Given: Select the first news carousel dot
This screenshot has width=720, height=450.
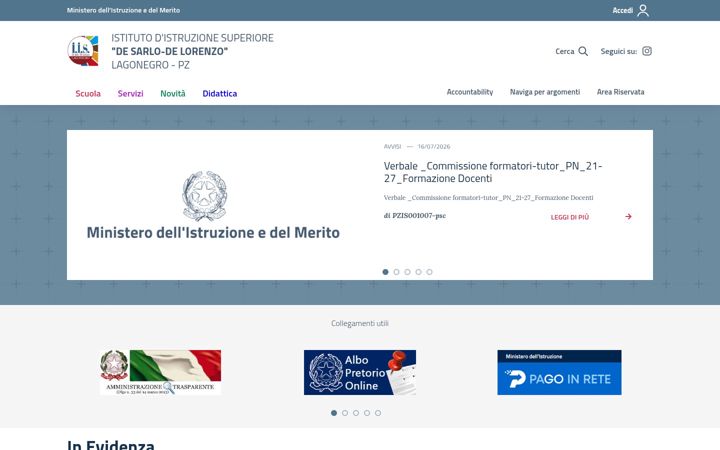Looking at the screenshot, I should tap(385, 272).
